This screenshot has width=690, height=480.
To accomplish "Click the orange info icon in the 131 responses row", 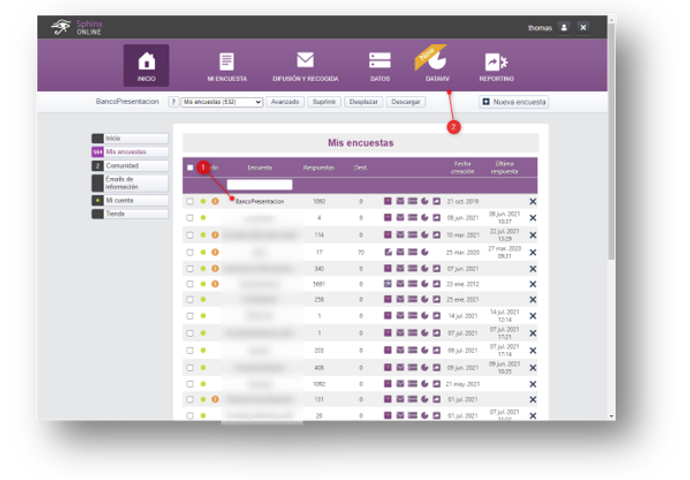I will (215, 399).
